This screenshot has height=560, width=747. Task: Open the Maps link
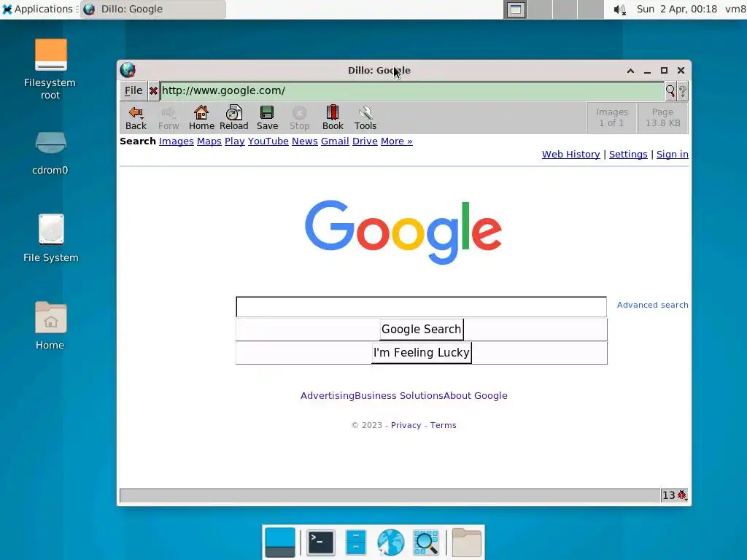click(209, 141)
